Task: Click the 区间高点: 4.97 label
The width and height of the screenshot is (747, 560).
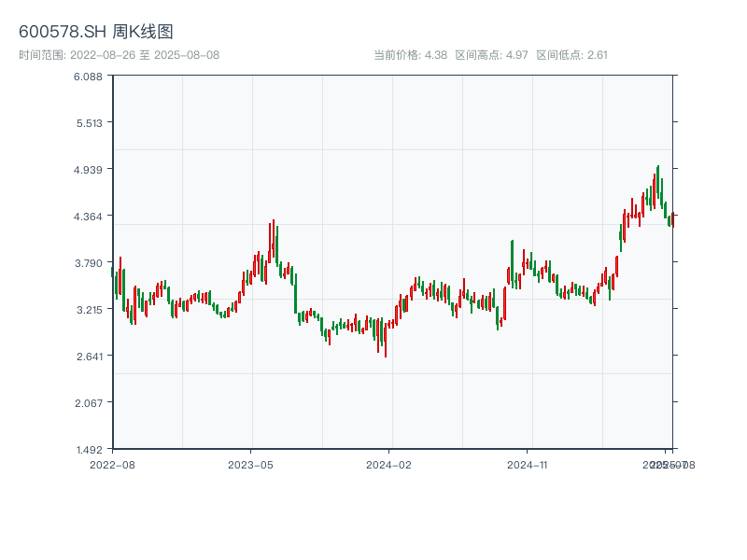Action: pos(491,55)
